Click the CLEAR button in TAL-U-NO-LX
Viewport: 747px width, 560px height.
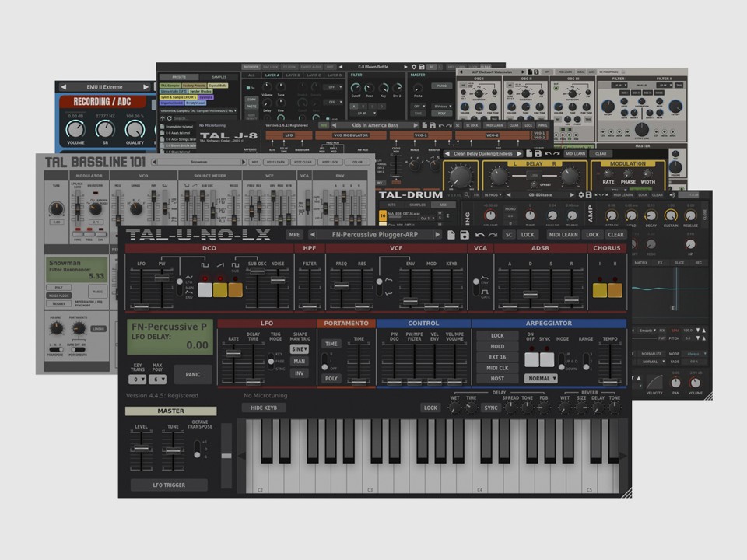point(615,235)
